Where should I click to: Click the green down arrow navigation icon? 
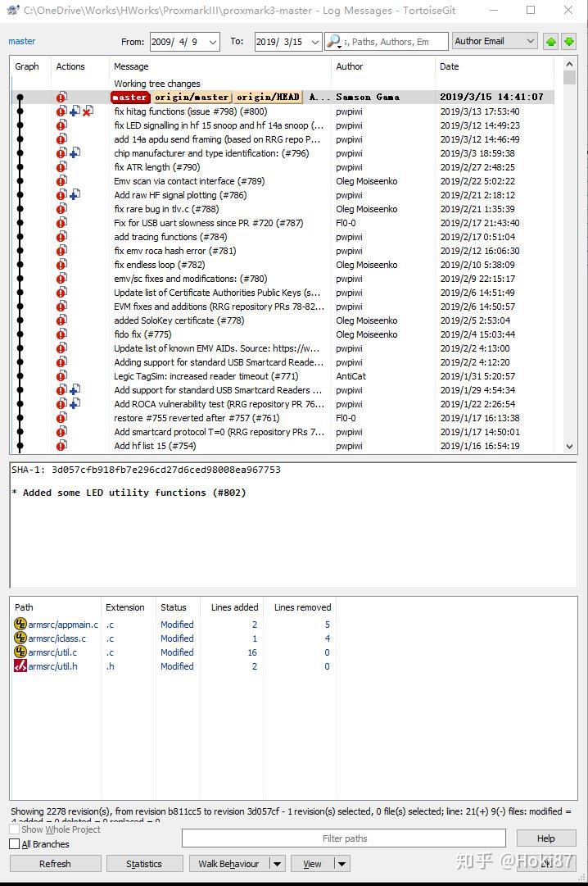[x=569, y=41]
